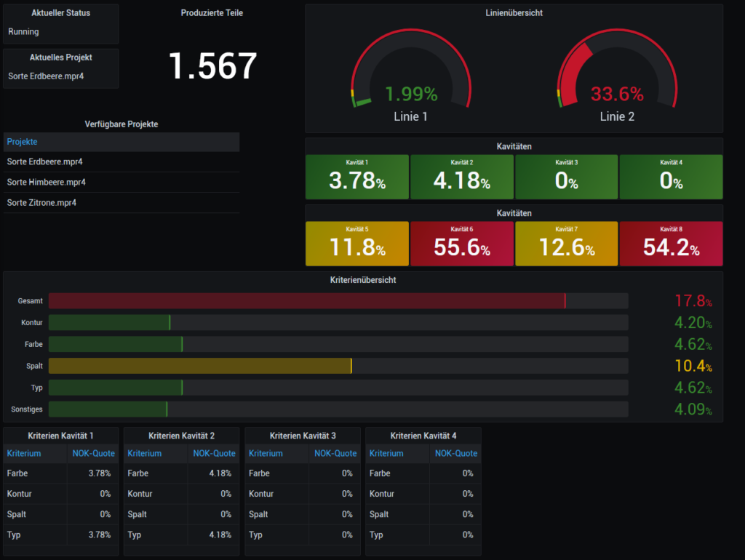
Task: Sort Kavität 4 table by NOK-Quote
Action: pyautogui.click(x=455, y=454)
